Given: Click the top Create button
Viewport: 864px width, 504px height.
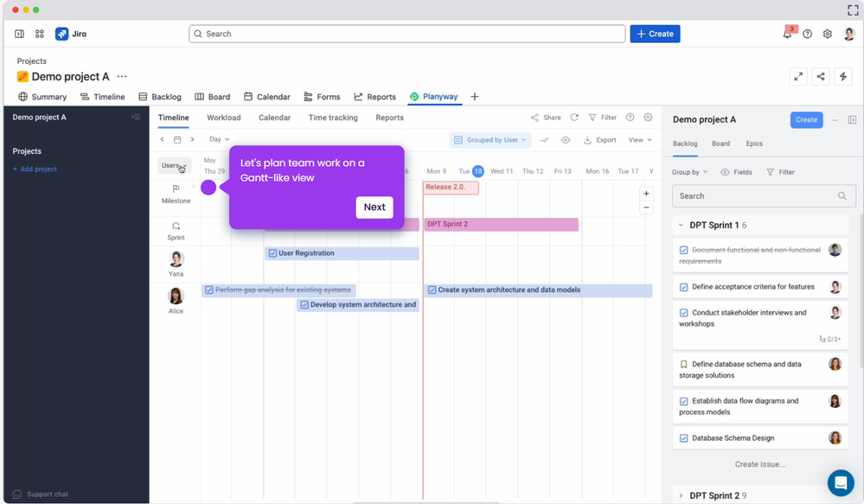Looking at the screenshot, I should point(656,34).
